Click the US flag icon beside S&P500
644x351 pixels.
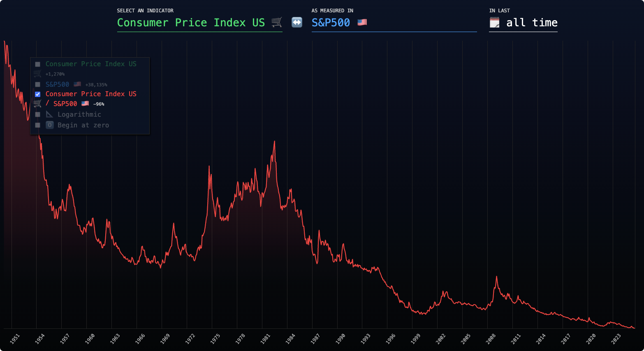362,22
